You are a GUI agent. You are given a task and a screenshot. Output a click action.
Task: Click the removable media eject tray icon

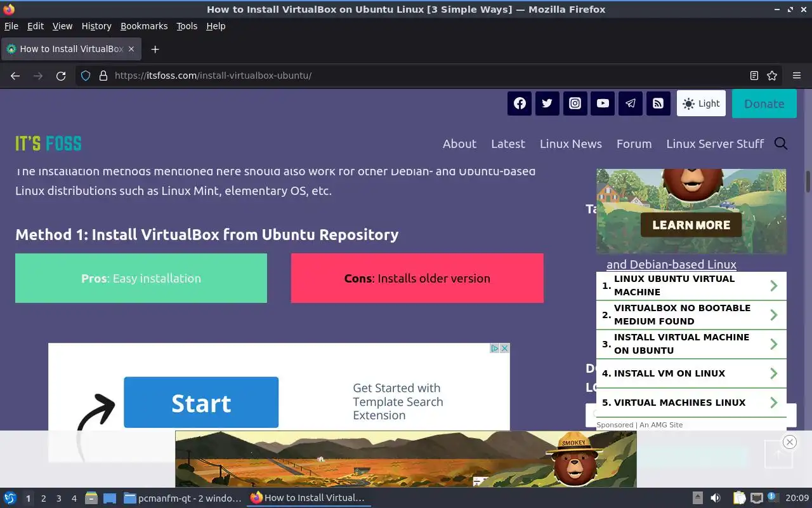click(x=697, y=498)
